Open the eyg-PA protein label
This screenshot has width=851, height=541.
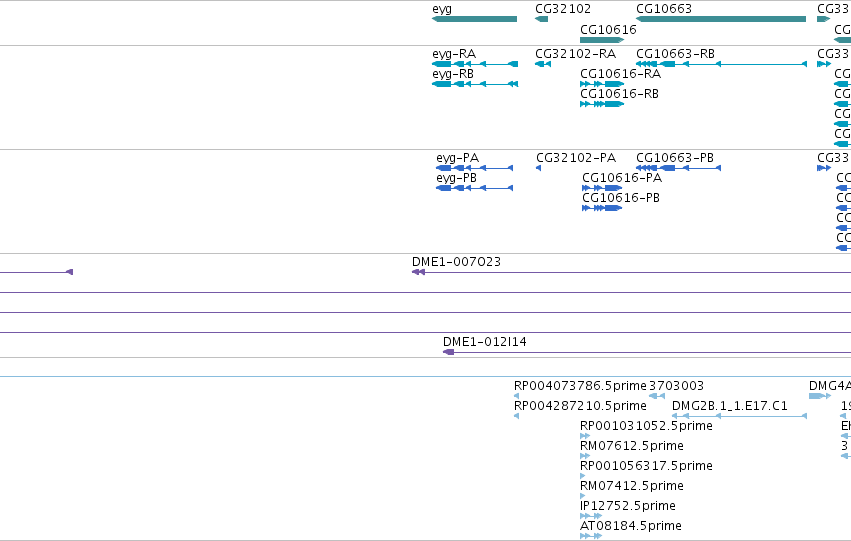tap(458, 158)
